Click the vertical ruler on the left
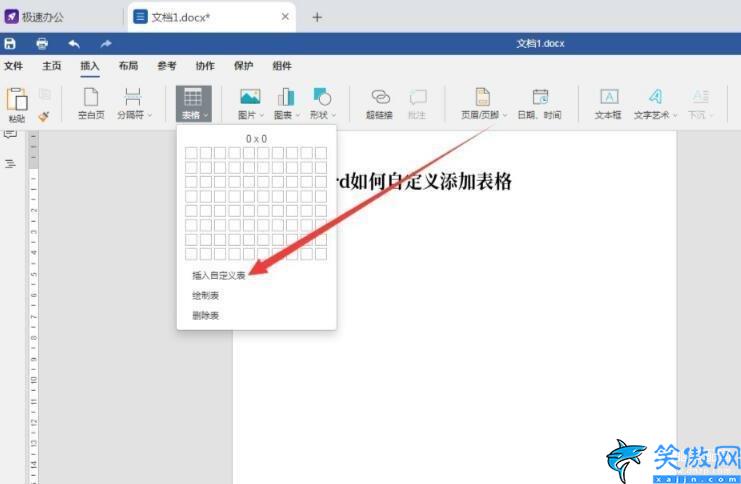 (33, 307)
